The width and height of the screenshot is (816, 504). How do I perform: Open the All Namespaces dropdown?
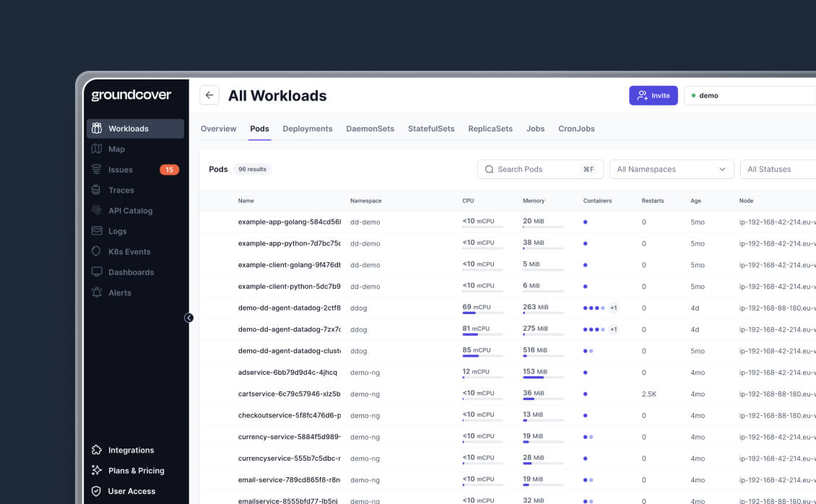tap(671, 169)
